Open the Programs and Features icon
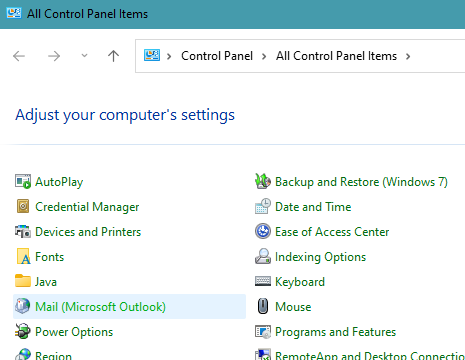465x360 pixels. (263, 332)
